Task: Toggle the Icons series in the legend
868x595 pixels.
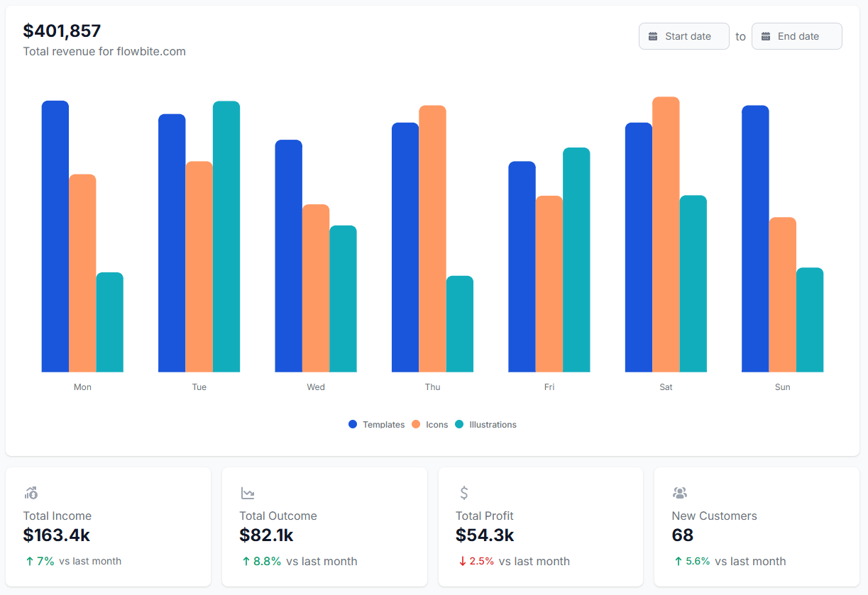Action: pyautogui.click(x=438, y=424)
